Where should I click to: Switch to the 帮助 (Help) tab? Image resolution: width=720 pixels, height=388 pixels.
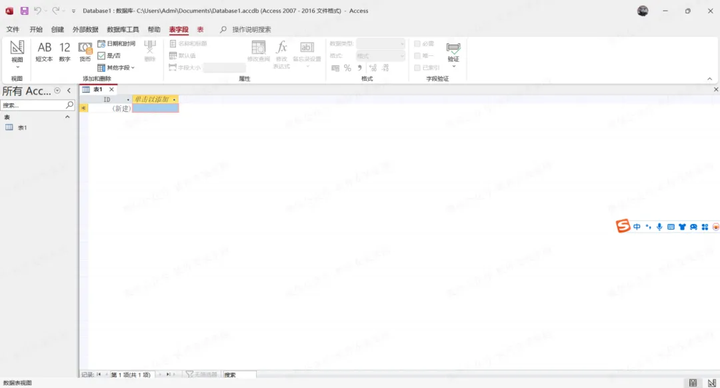click(x=154, y=29)
